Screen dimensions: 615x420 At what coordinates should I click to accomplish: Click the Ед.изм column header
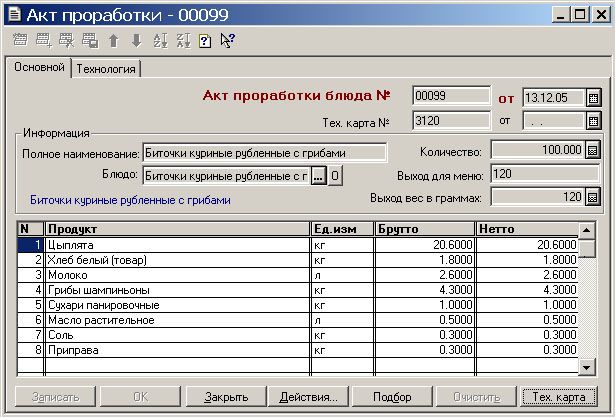click(342, 229)
